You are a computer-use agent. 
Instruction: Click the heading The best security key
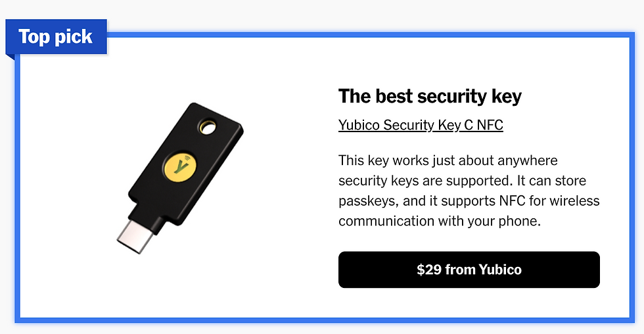430,96
